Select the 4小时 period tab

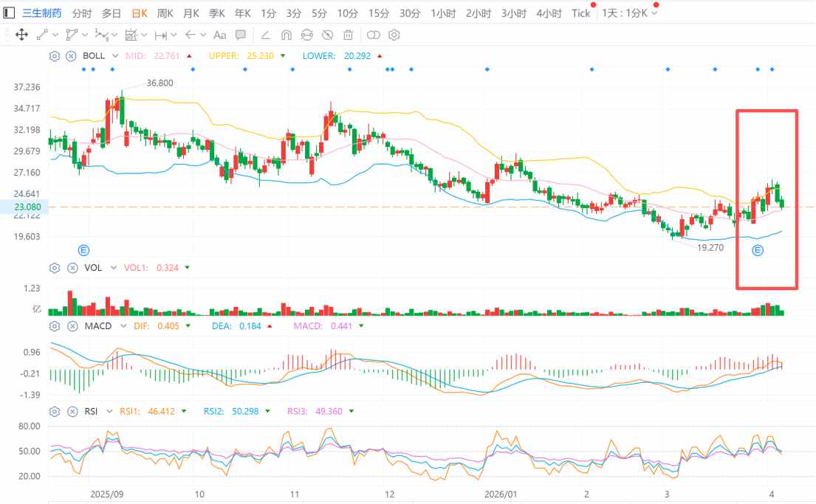549,13
